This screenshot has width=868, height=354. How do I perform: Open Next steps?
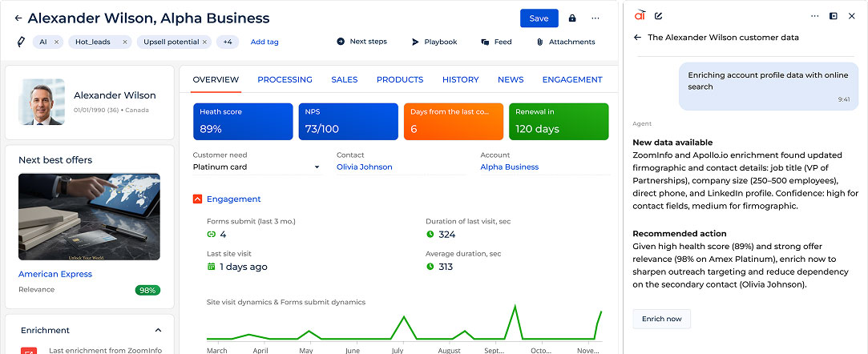coord(362,42)
